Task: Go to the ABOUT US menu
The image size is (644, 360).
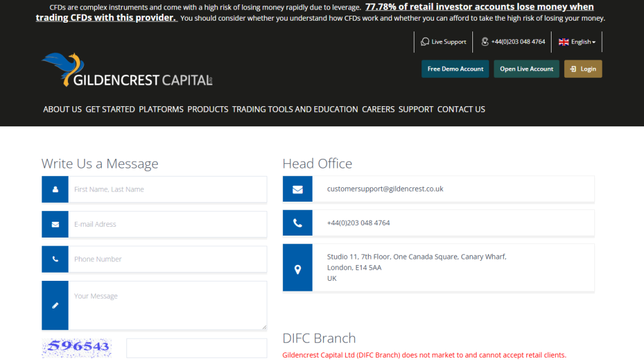Action: [62, 109]
